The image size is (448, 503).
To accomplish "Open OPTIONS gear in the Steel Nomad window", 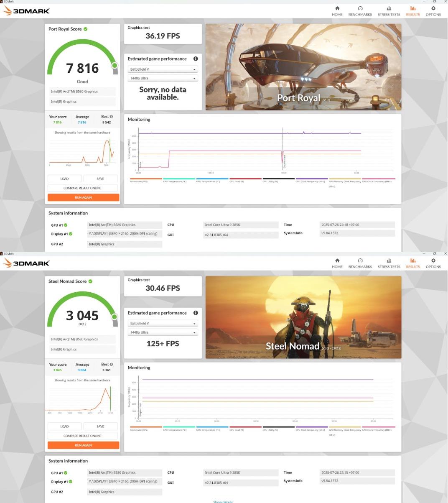I will click(433, 263).
